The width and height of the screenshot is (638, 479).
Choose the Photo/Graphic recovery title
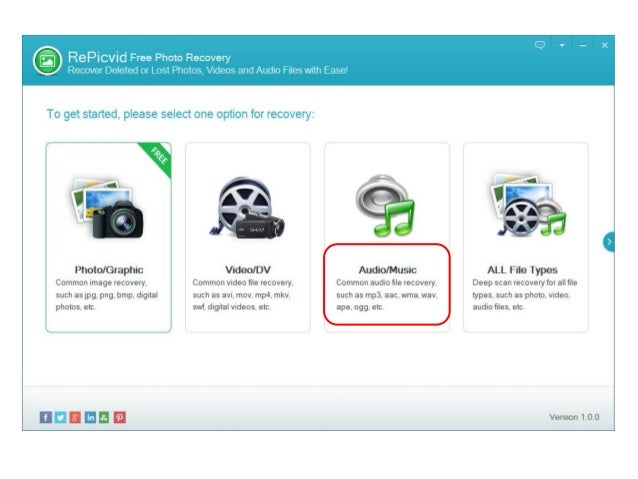tap(109, 270)
